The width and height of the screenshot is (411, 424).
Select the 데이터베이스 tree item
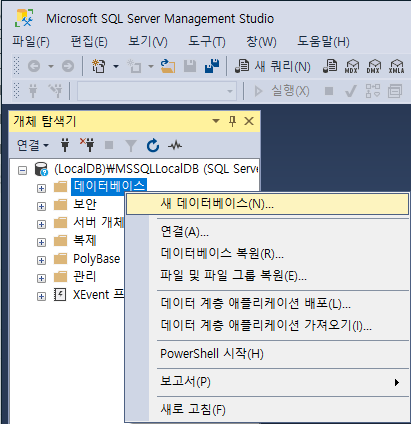(x=109, y=186)
